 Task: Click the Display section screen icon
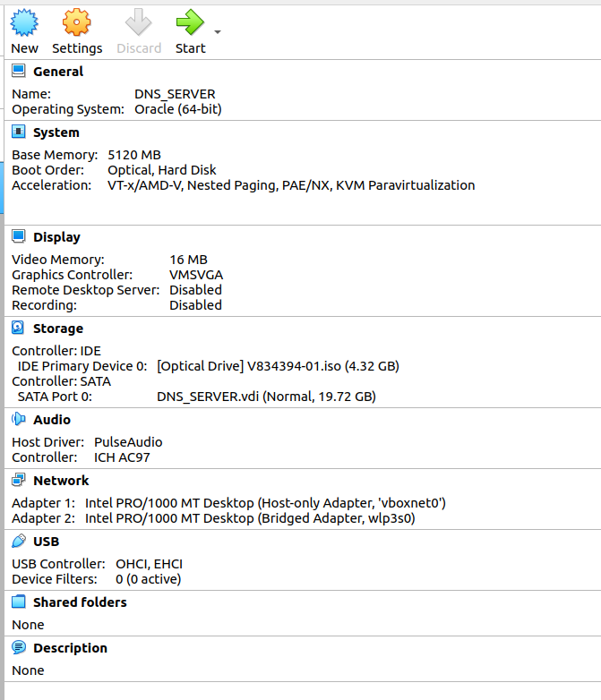18,236
